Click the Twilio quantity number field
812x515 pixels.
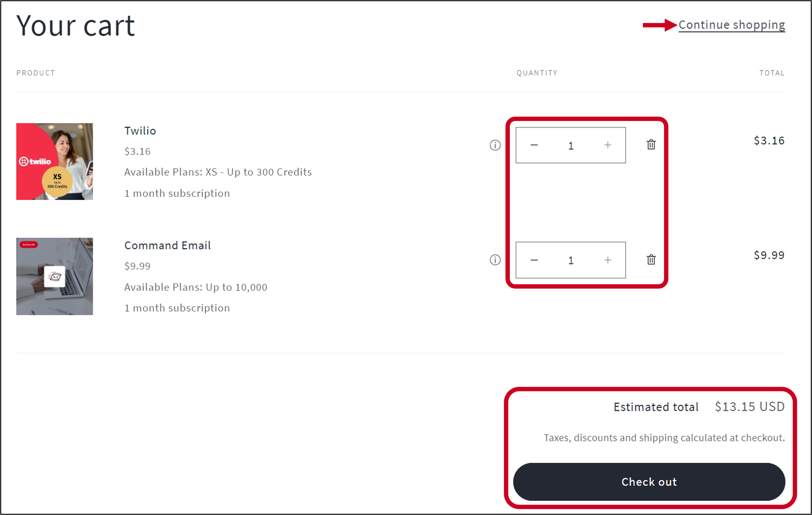pos(571,146)
